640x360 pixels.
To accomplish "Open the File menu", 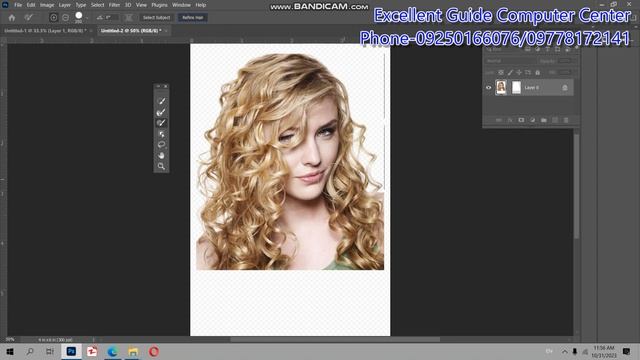I will pos(18,5).
